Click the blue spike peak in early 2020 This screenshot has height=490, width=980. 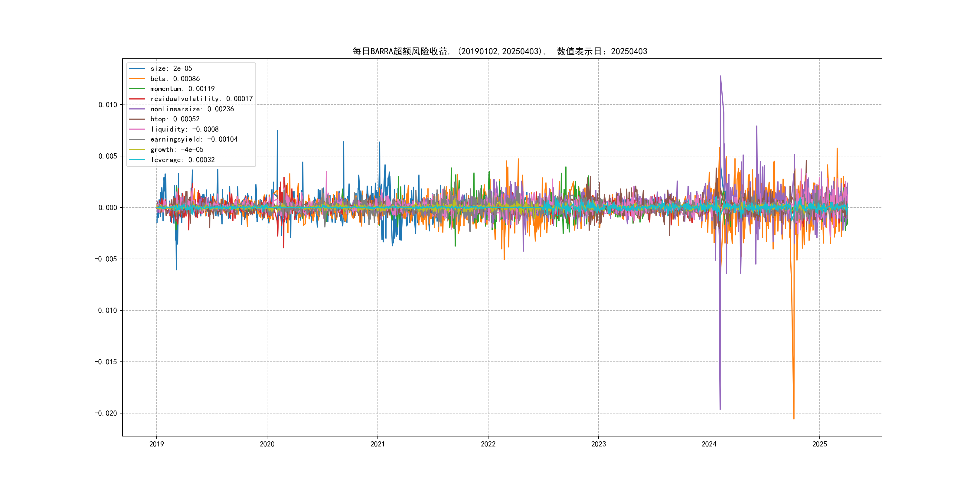click(x=277, y=131)
